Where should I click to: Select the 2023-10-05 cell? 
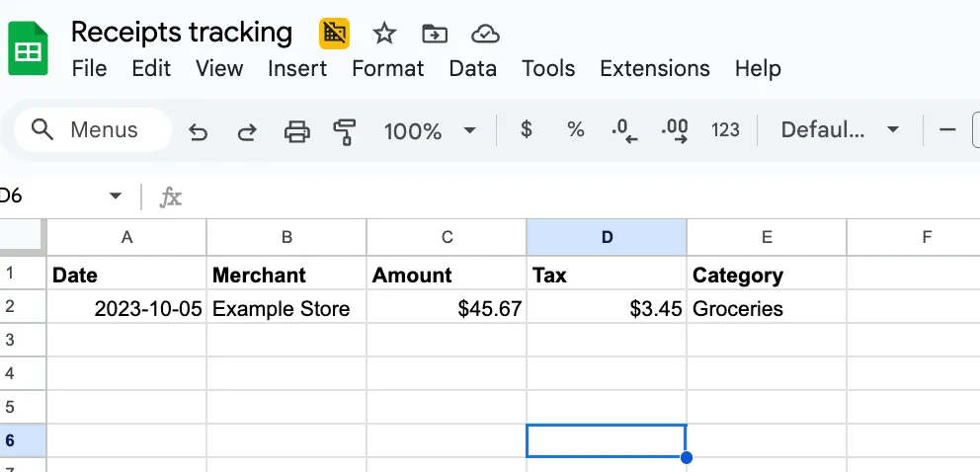pyautogui.click(x=126, y=306)
